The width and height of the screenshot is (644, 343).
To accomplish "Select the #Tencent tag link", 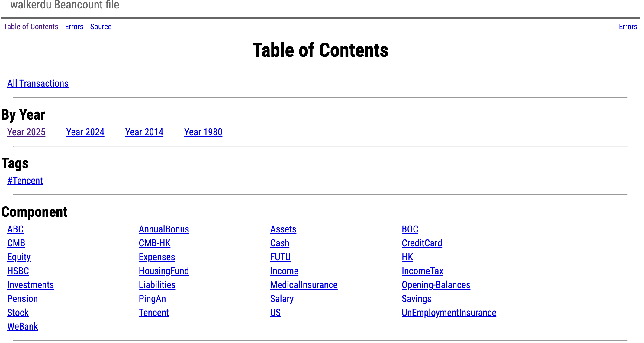I will tap(25, 181).
